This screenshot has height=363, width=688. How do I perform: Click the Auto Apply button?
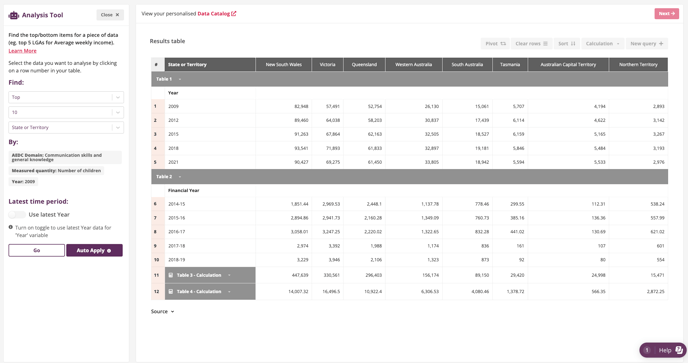(x=94, y=250)
